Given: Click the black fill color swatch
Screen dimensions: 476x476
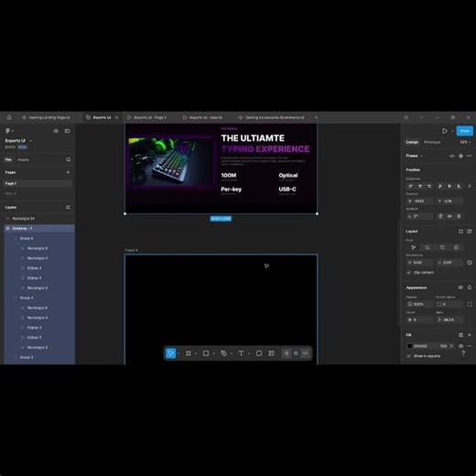Looking at the screenshot, I should (x=410, y=346).
